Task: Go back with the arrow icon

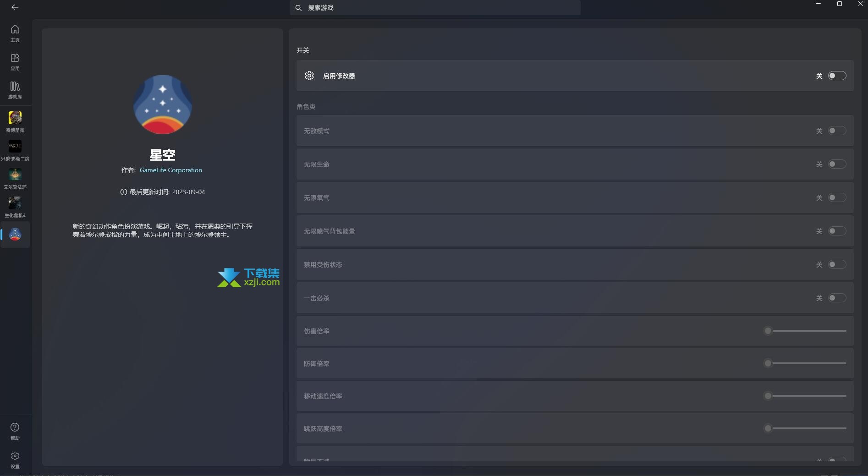Action: (x=15, y=7)
